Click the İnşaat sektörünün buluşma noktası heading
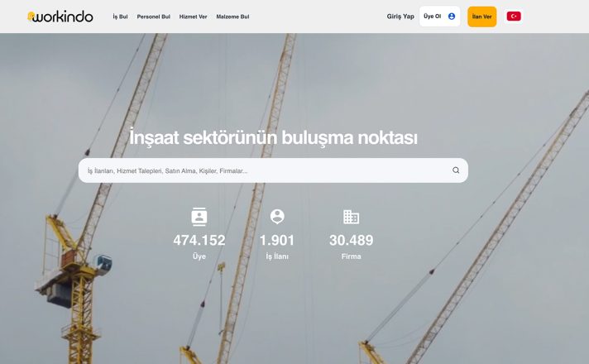The height and width of the screenshot is (364, 589). pos(273,137)
